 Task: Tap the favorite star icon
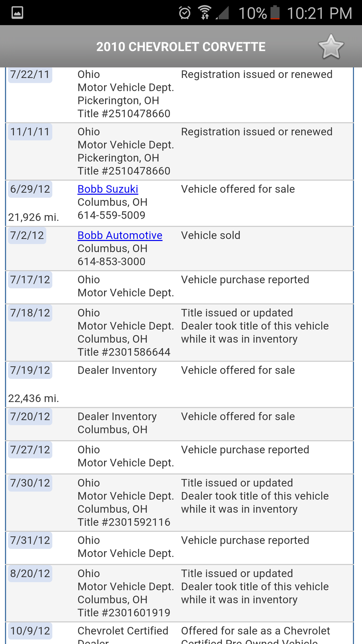pyautogui.click(x=331, y=47)
